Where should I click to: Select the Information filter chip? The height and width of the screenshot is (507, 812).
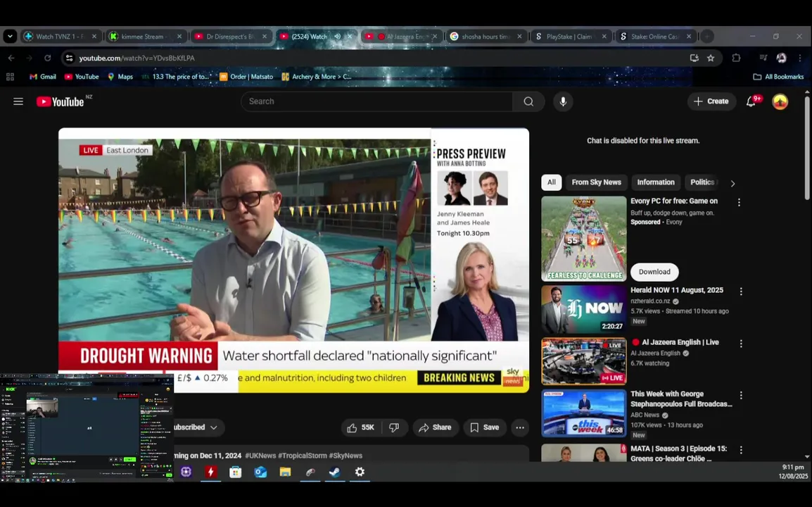656,182
